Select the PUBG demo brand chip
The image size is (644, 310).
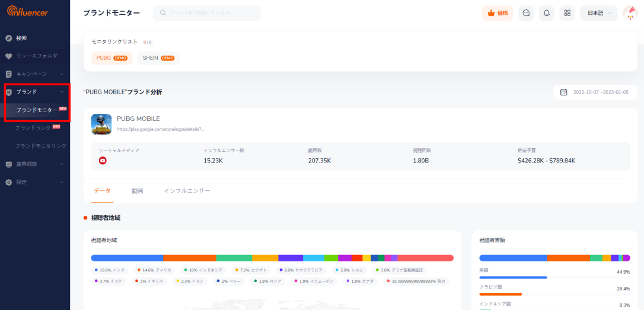111,58
